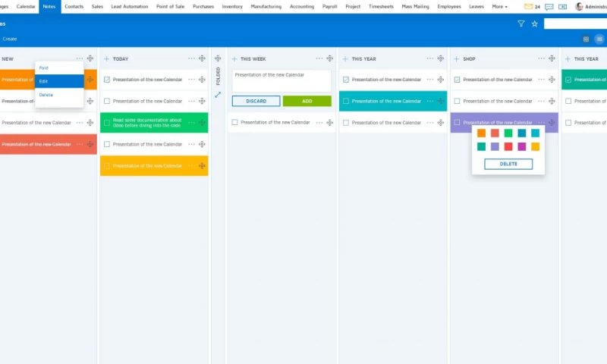607x364 pixels.
Task: Click the favorites star icon
Action: (x=534, y=24)
